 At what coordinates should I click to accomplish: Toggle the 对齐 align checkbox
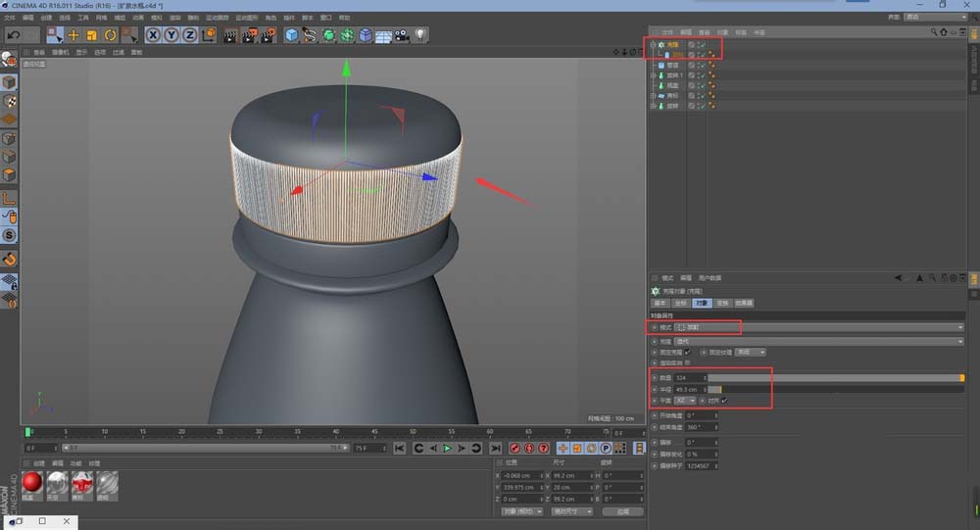(x=724, y=401)
